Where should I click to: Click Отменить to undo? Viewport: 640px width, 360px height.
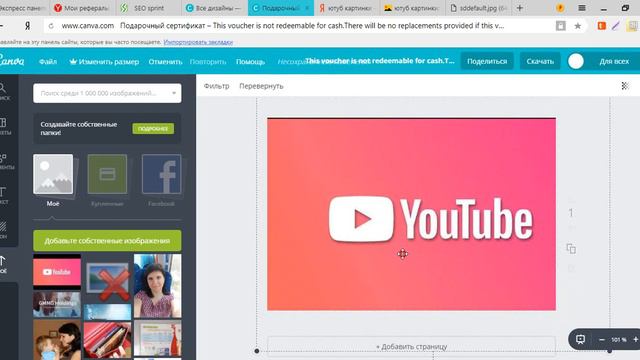[165, 62]
